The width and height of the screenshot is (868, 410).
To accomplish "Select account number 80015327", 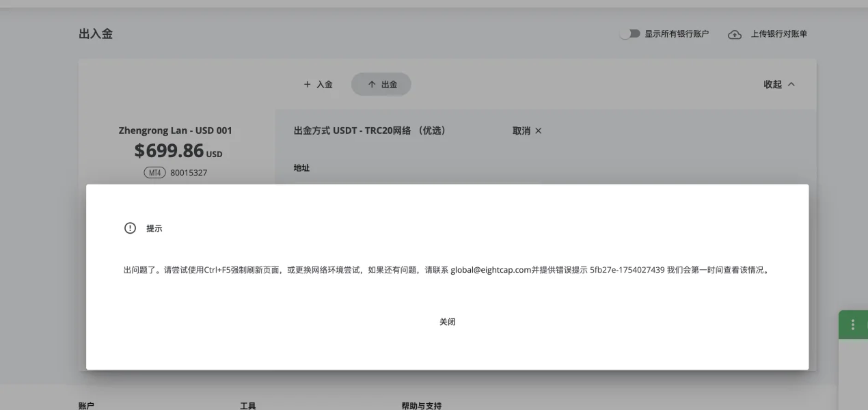I will tap(189, 173).
